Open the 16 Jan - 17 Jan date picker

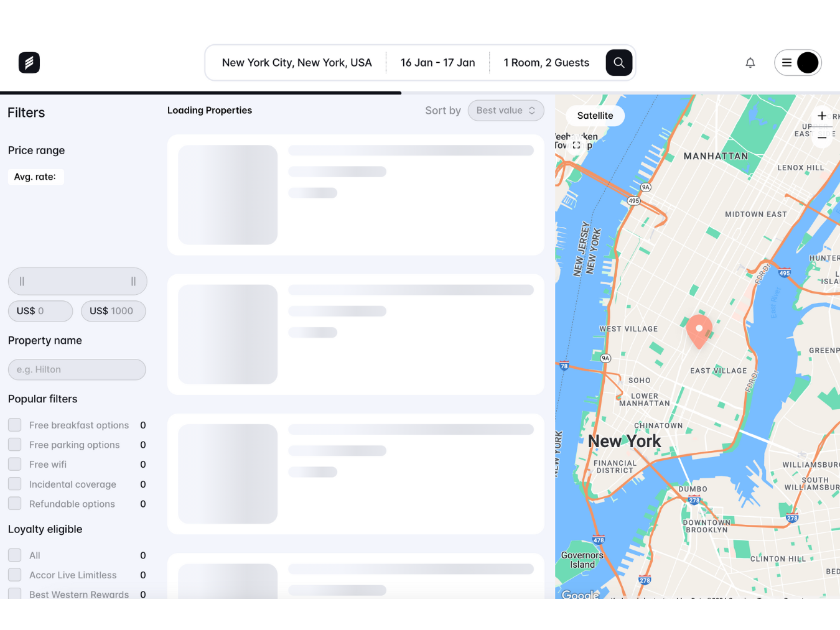click(437, 63)
